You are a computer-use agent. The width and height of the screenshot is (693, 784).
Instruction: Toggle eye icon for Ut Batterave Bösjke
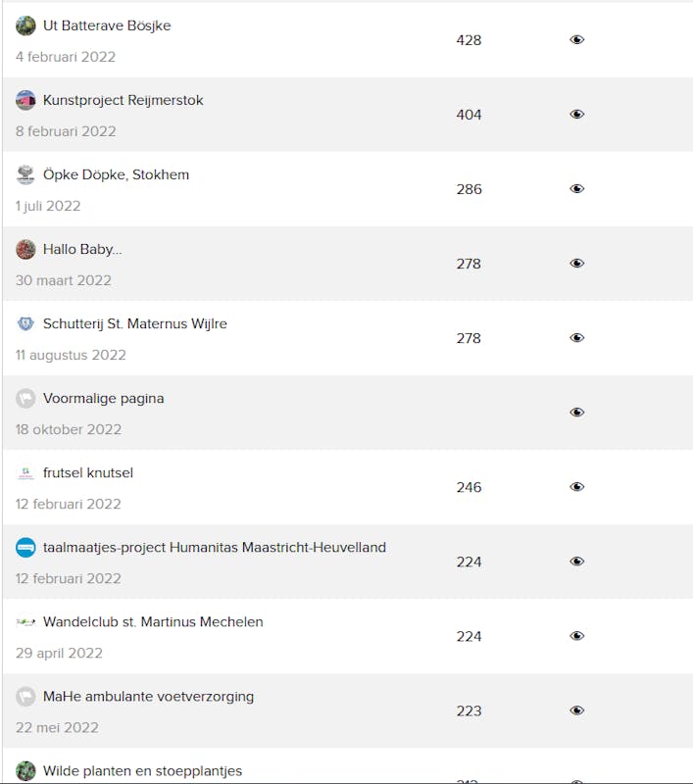576,40
